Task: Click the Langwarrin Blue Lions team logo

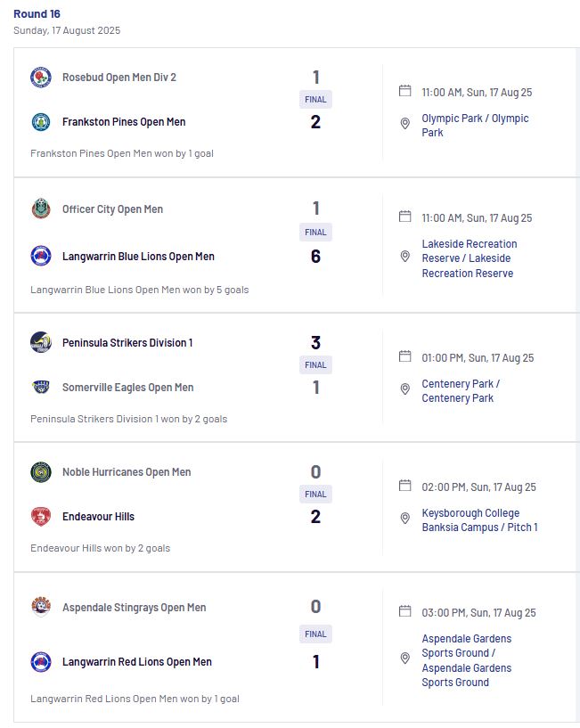Action: pos(41,256)
